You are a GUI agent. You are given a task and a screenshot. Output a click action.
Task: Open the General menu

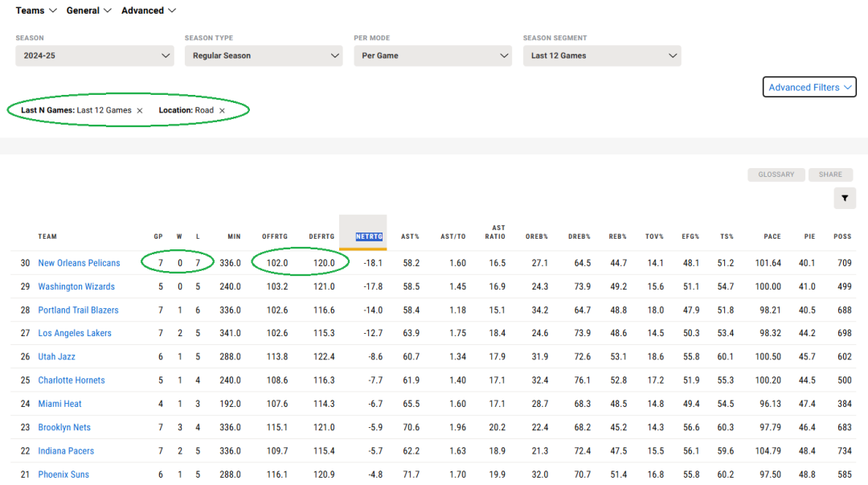click(x=88, y=10)
